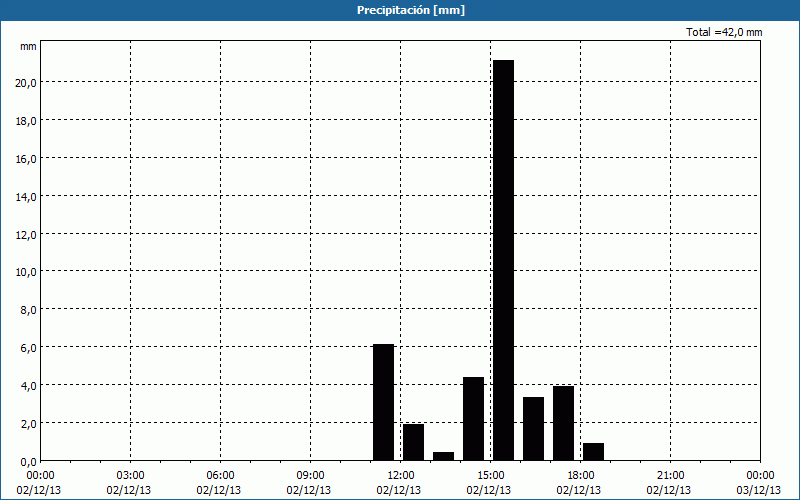This screenshot has width=800, height=500.
Task: Click the Precipitación [mm] title bar
Action: (x=400, y=10)
